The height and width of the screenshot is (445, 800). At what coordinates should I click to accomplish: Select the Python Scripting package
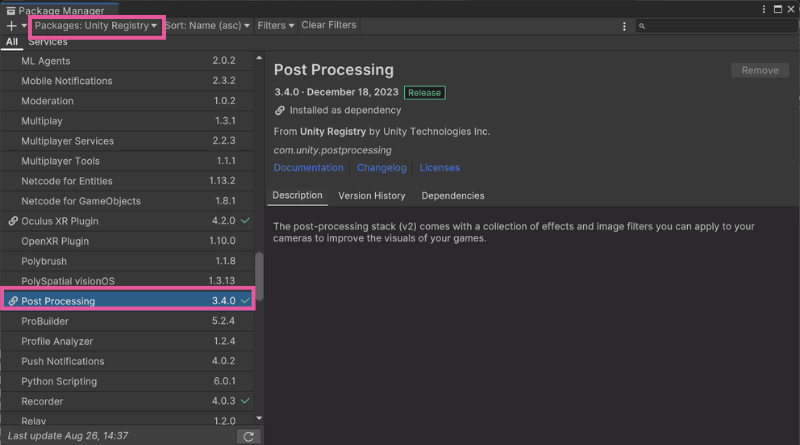(x=128, y=381)
